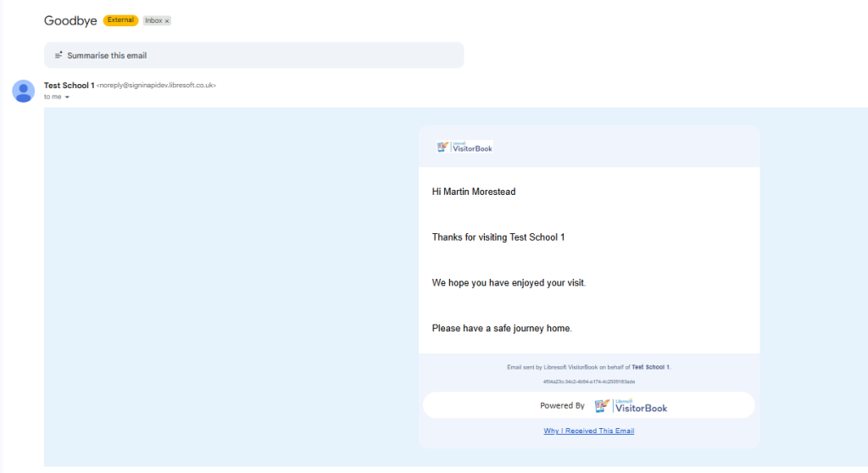868x473 pixels.
Task: Click the VisitorBook logo beside Powered By
Action: tap(631, 406)
